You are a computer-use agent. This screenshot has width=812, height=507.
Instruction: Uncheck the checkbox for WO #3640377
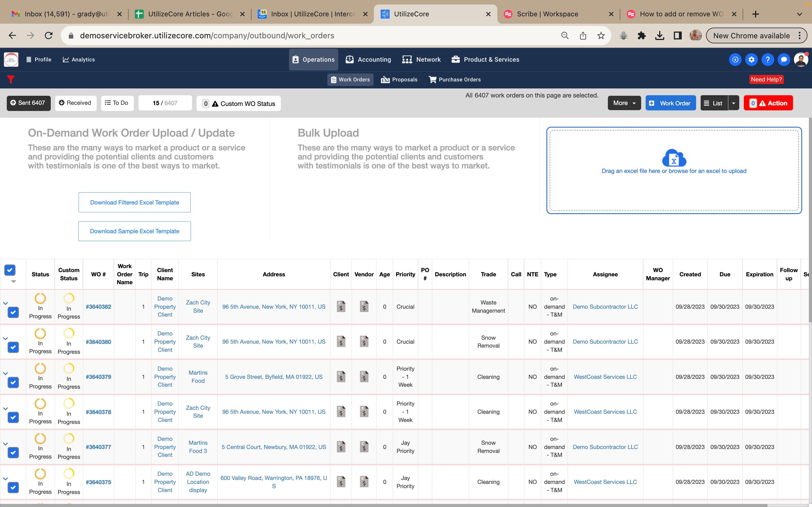tap(13, 453)
